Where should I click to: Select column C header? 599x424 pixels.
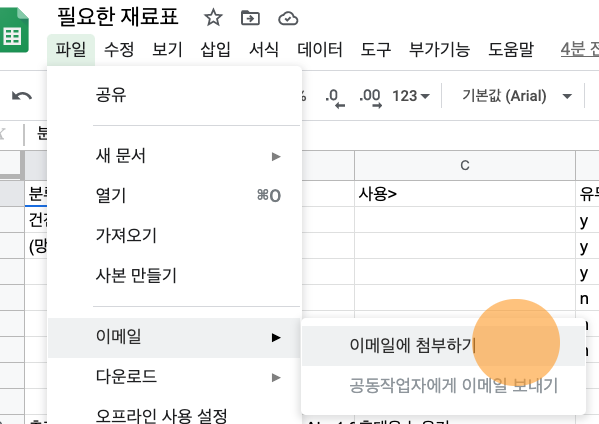click(x=465, y=165)
